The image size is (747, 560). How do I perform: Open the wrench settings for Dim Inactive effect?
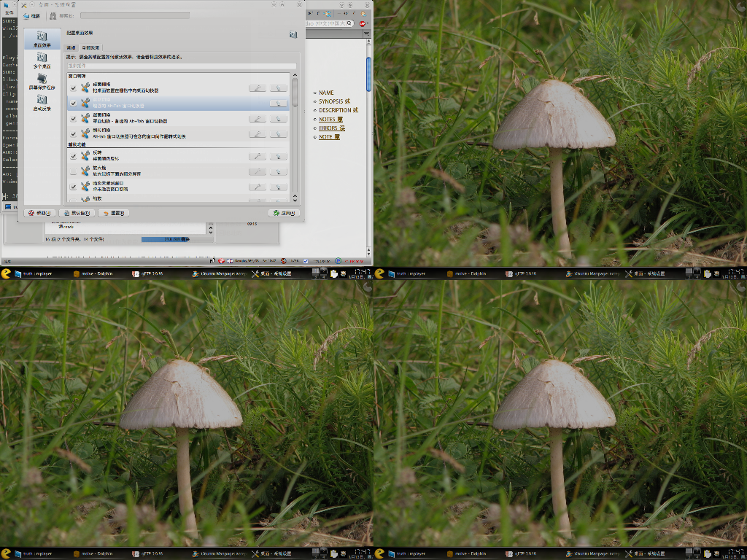pos(258,187)
